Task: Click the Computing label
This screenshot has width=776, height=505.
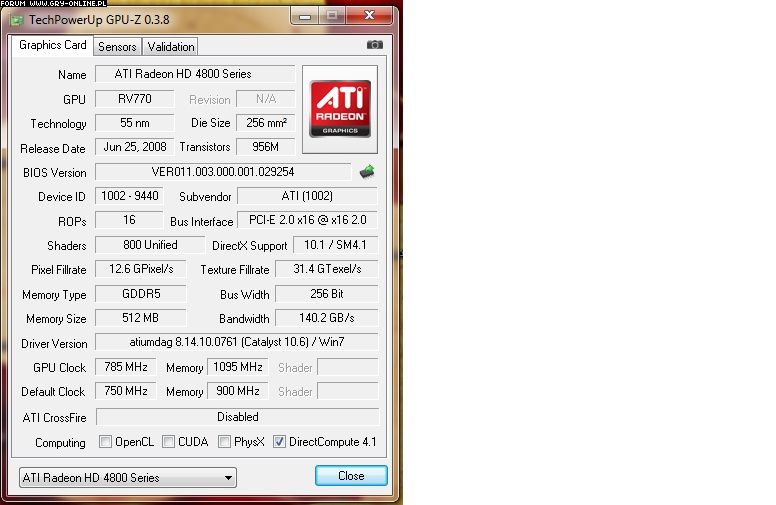Action: [x=60, y=443]
